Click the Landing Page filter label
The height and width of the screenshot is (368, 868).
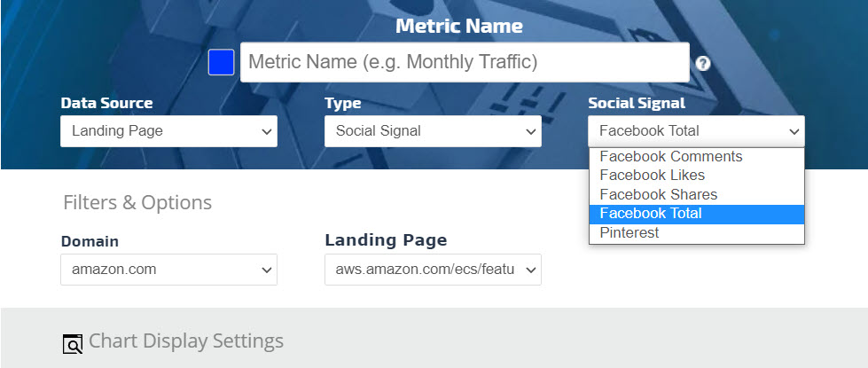386,240
